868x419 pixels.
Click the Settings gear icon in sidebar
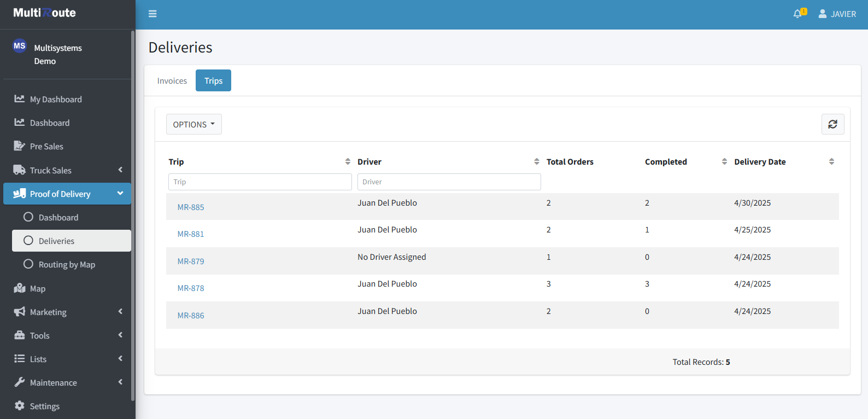[20, 406]
